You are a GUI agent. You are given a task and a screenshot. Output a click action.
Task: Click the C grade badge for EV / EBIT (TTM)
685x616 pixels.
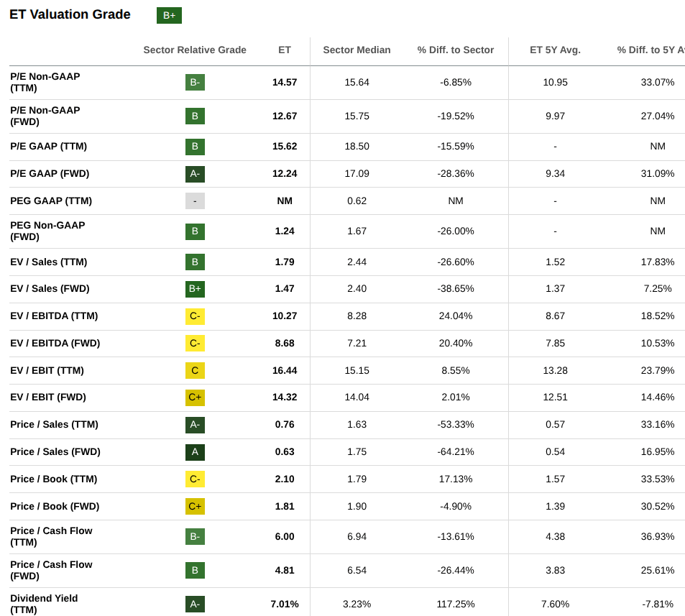(x=195, y=370)
